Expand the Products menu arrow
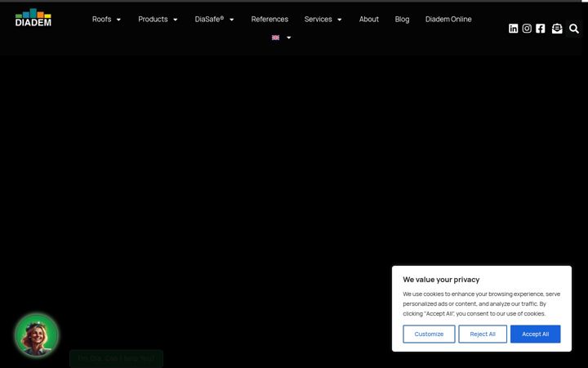 [175, 20]
